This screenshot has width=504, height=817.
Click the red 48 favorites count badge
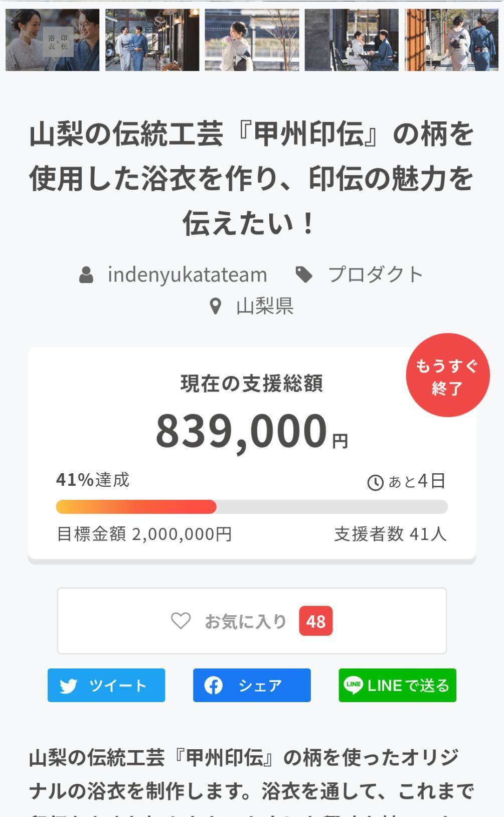coord(316,621)
